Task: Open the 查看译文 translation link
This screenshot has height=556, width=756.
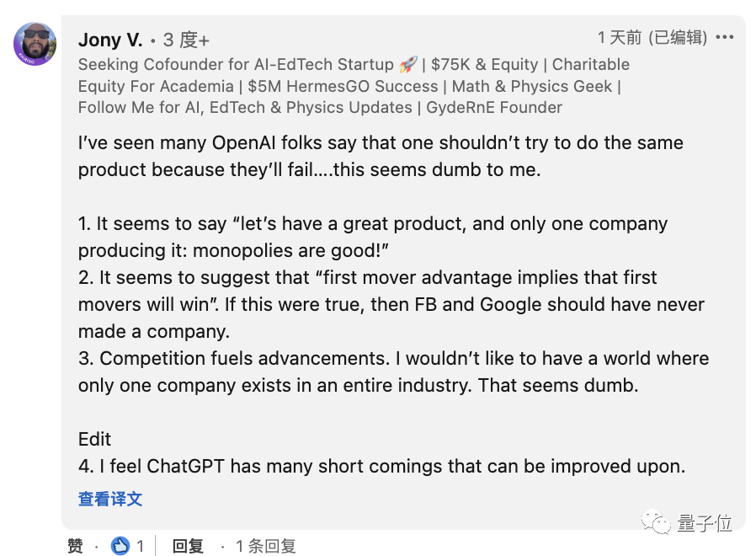Action: click(x=109, y=499)
